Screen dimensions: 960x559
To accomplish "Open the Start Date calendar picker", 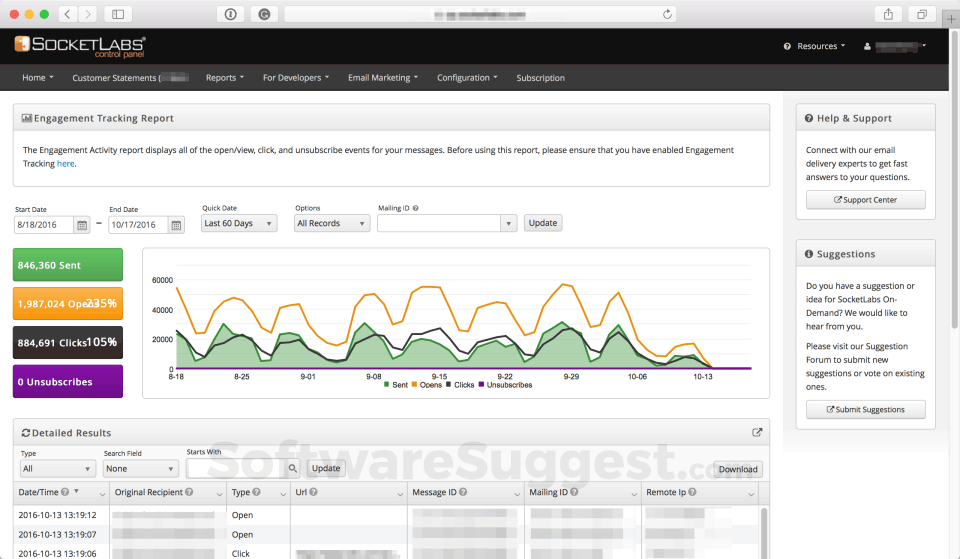I will pyautogui.click(x=81, y=225).
